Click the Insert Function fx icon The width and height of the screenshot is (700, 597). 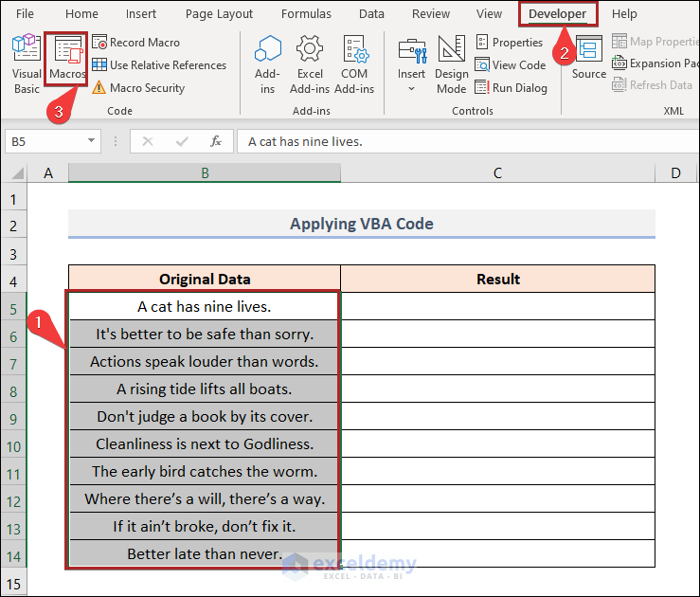click(x=216, y=141)
